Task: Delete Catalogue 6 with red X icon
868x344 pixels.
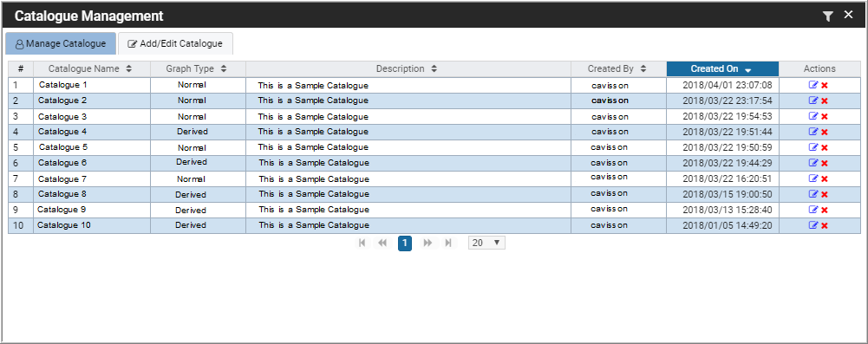Action: pos(825,163)
